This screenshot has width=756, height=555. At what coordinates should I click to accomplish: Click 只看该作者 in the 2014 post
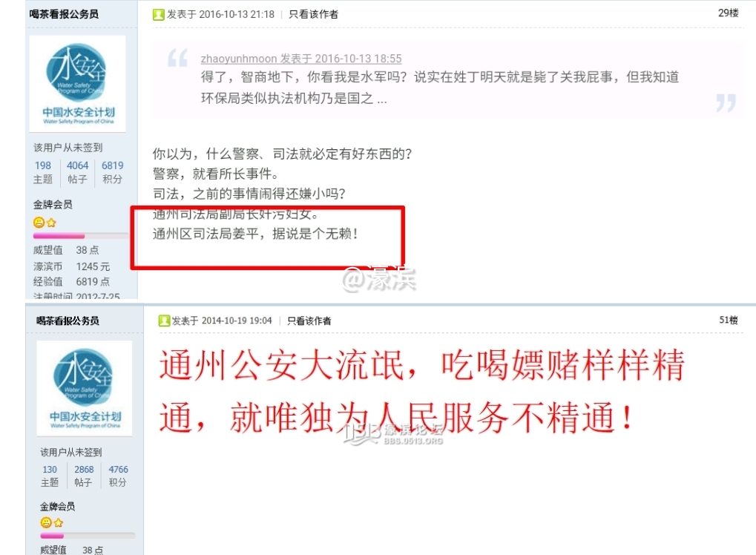tap(309, 321)
